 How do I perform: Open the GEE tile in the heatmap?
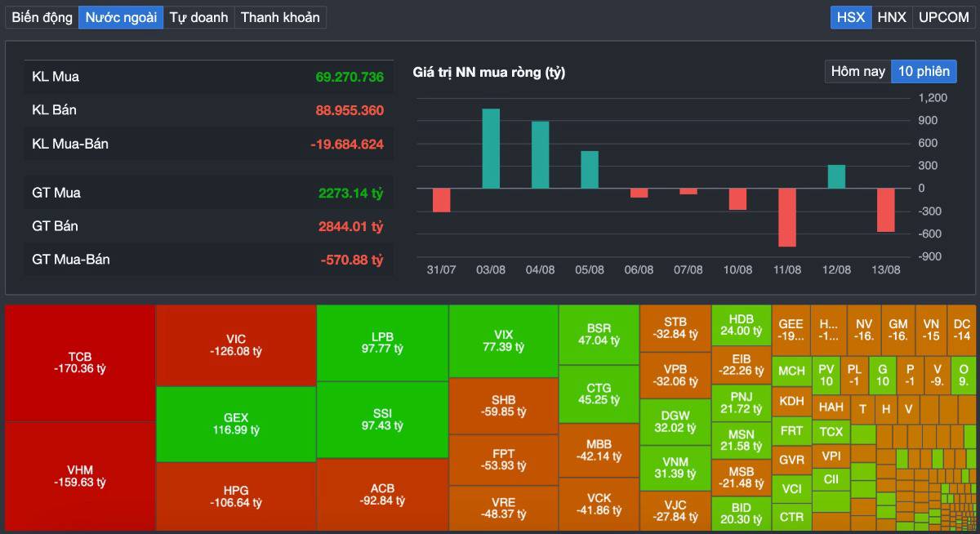tap(791, 329)
